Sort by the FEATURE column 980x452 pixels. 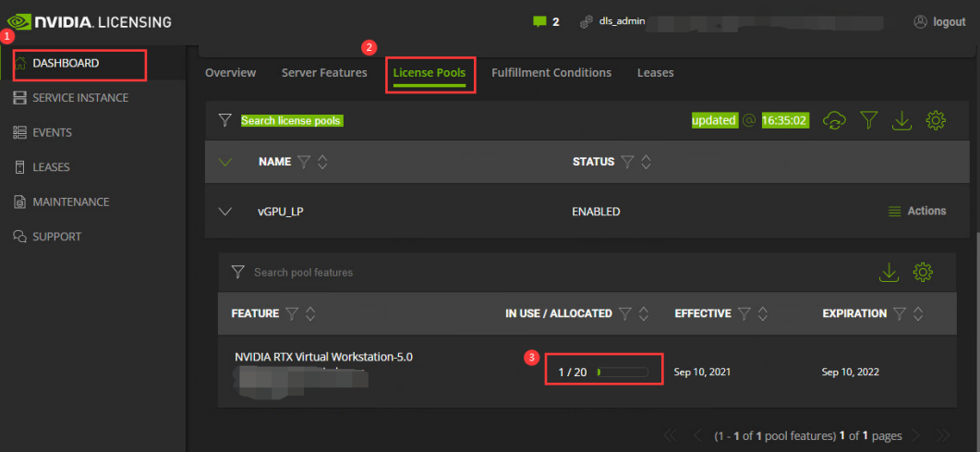click(x=310, y=314)
